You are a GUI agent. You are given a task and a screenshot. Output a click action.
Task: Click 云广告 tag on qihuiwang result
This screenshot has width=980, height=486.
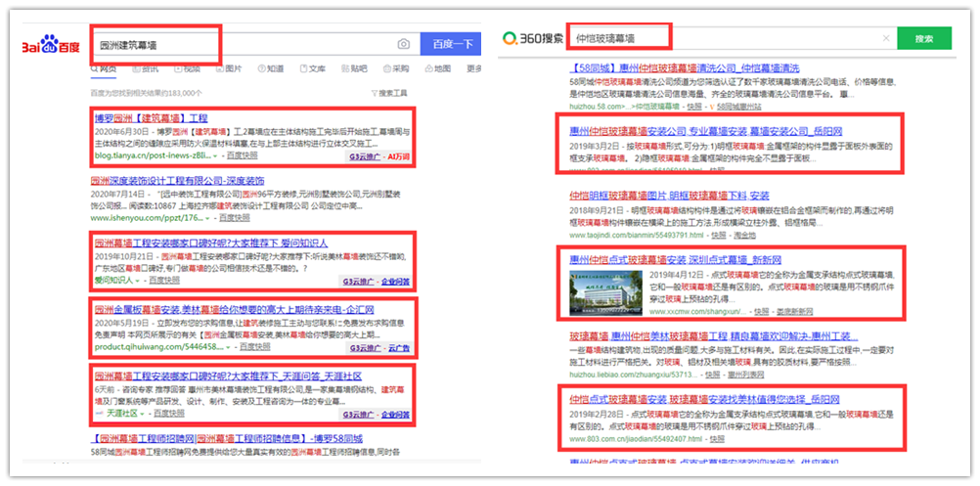[x=399, y=348]
